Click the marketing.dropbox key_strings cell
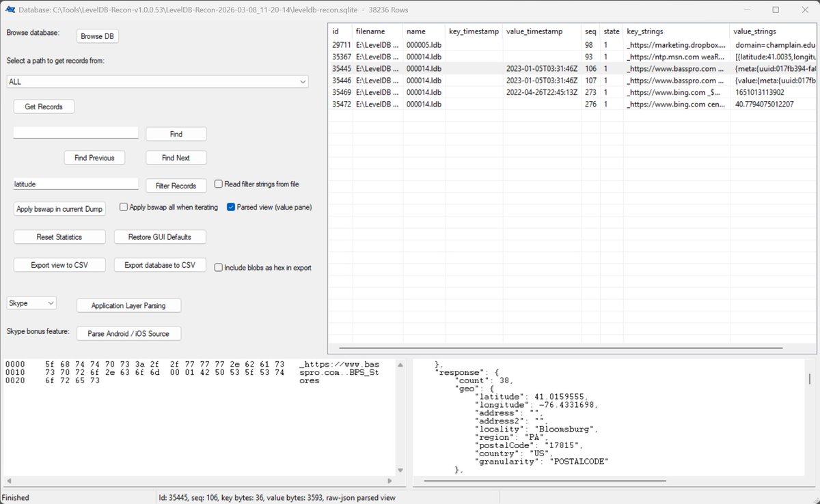This screenshot has width=820, height=504. click(676, 44)
